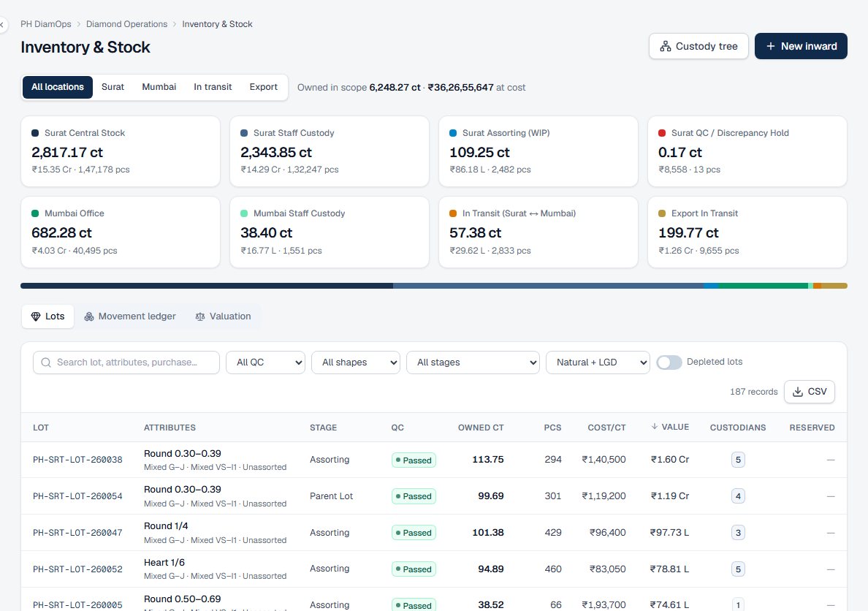
Task: Open lot PH-SRT-LOT-260038
Action: pos(77,460)
